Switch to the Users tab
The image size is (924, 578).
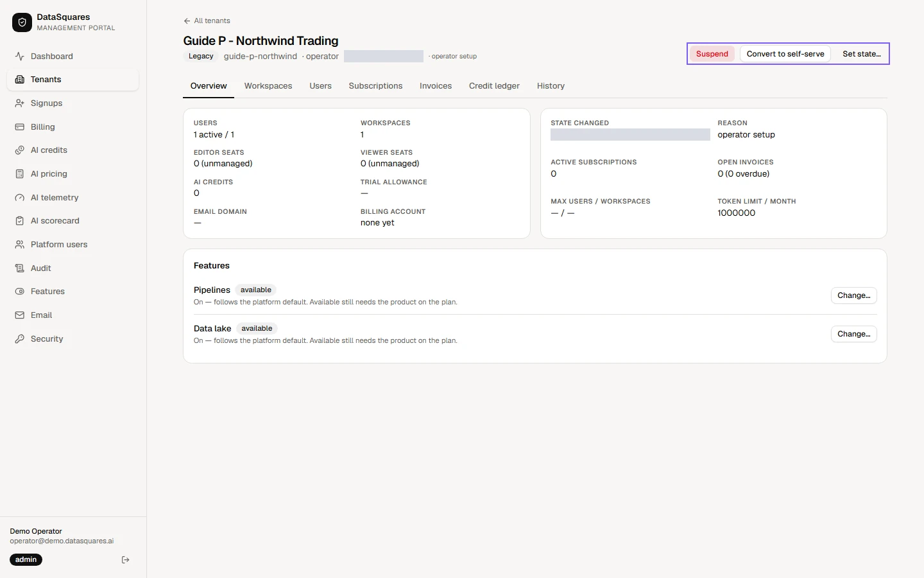coord(321,86)
